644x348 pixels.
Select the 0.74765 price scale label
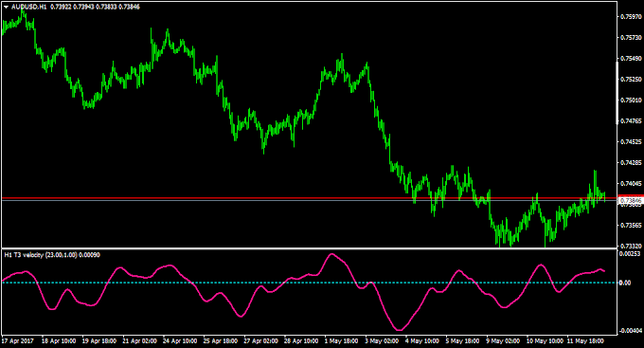point(631,121)
